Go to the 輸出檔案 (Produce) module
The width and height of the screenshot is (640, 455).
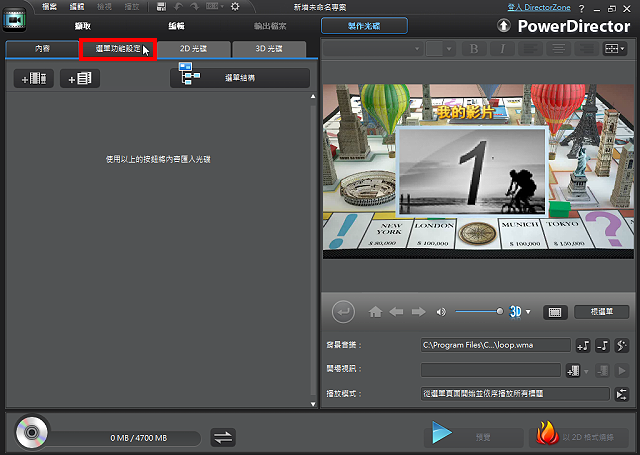pos(270,26)
